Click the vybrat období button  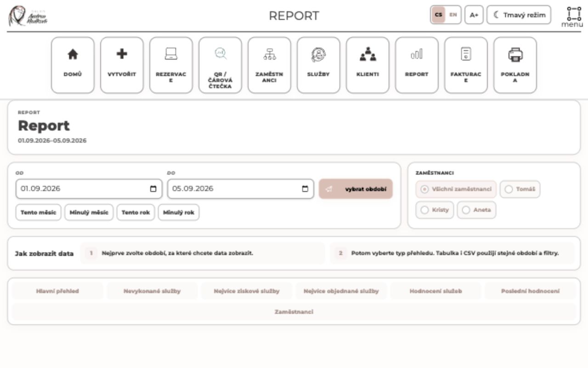tap(356, 189)
